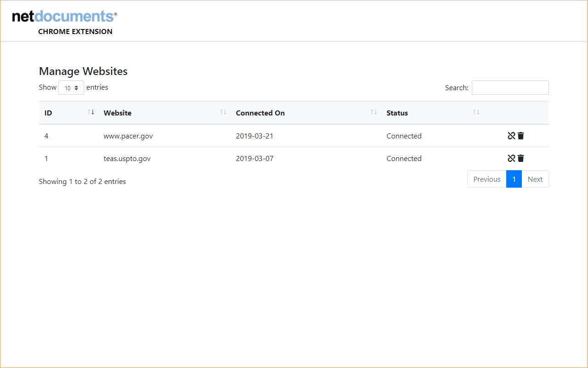This screenshot has width=588, height=368.
Task: Select the www.pacer.gov website cell
Action: [x=128, y=136]
